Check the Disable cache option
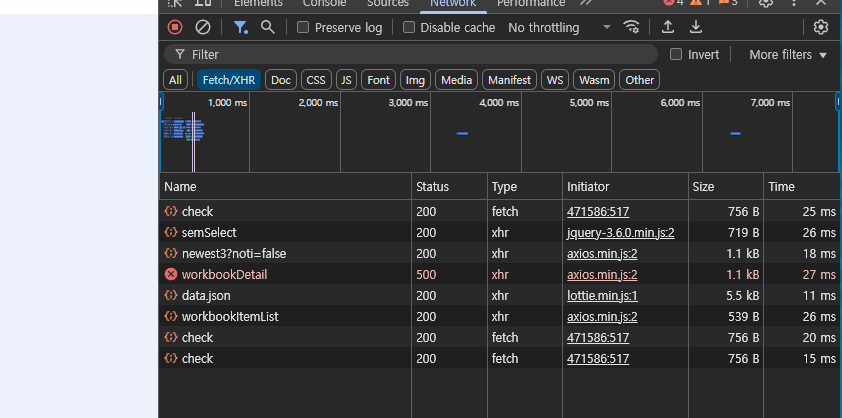The width and height of the screenshot is (842, 418). pyautogui.click(x=409, y=27)
